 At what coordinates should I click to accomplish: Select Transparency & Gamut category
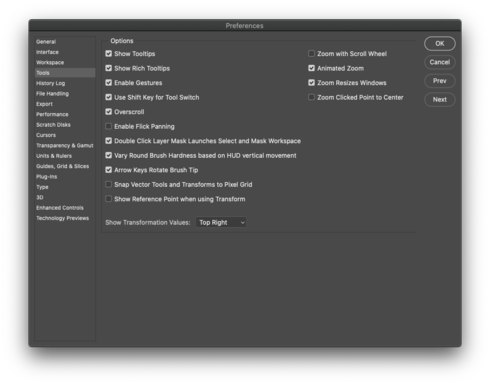pyautogui.click(x=65, y=145)
